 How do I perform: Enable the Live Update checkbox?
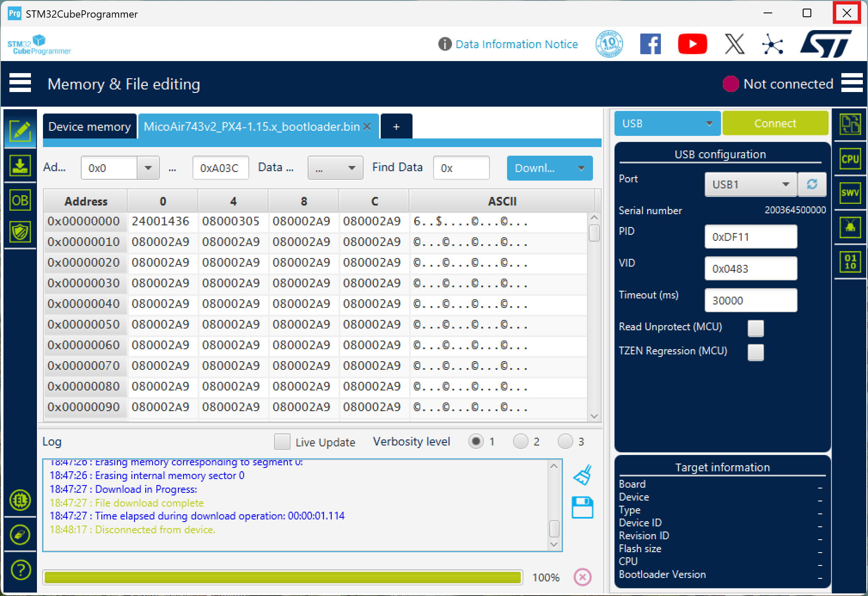pyautogui.click(x=282, y=442)
